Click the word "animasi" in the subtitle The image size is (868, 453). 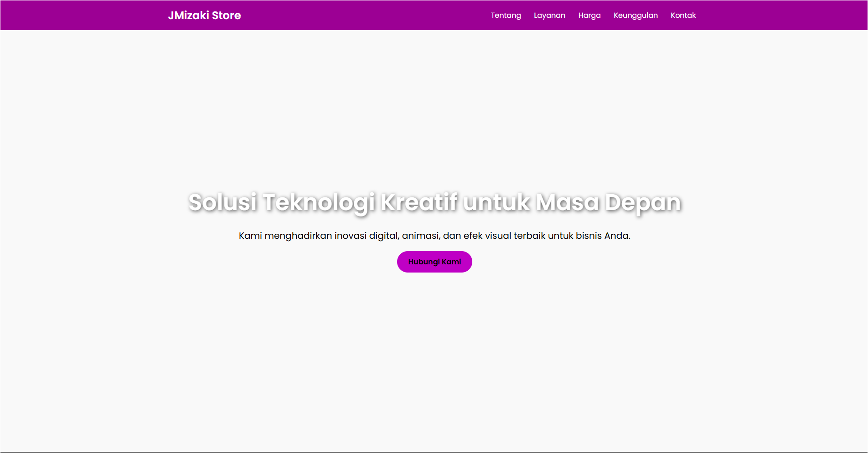pos(420,236)
